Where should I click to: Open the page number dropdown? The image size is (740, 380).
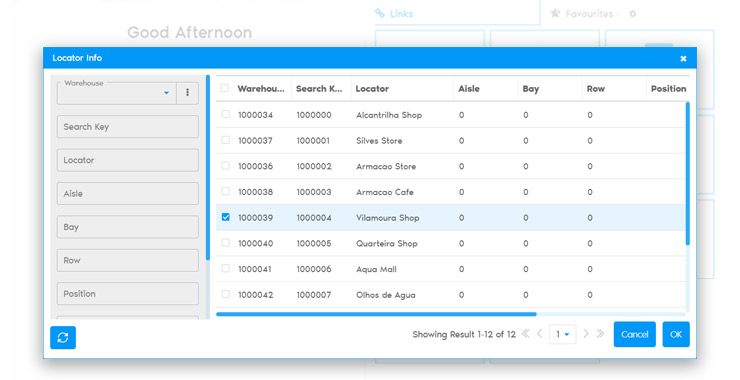[563, 334]
